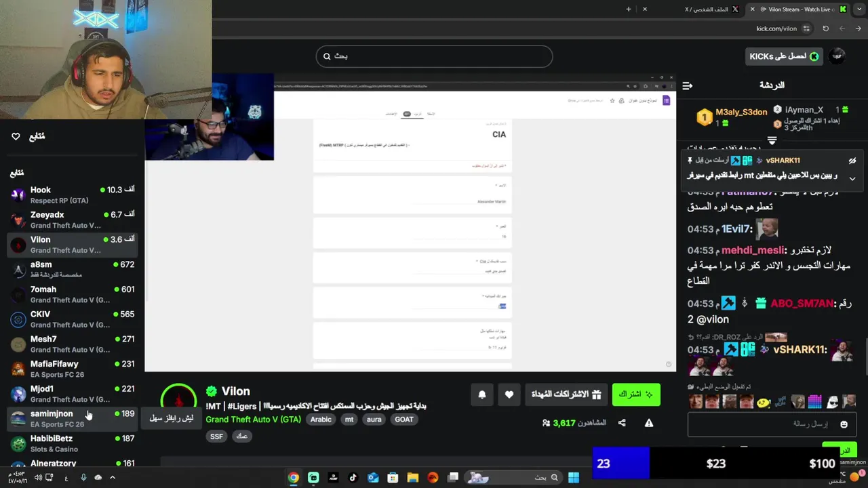The width and height of the screenshot is (868, 488).
Task: Open File Explorer folder icon in taskbar
Action: [x=413, y=477]
